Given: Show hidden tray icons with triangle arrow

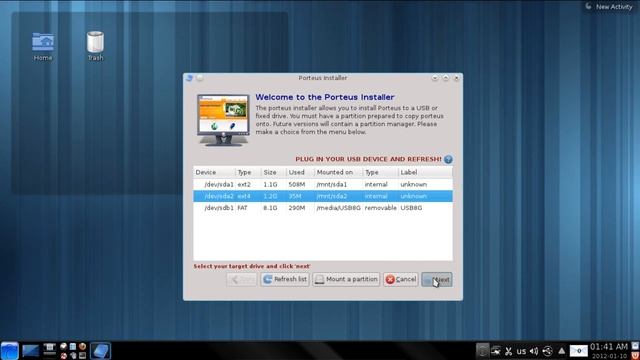Looking at the screenshot, I should coord(562,351).
